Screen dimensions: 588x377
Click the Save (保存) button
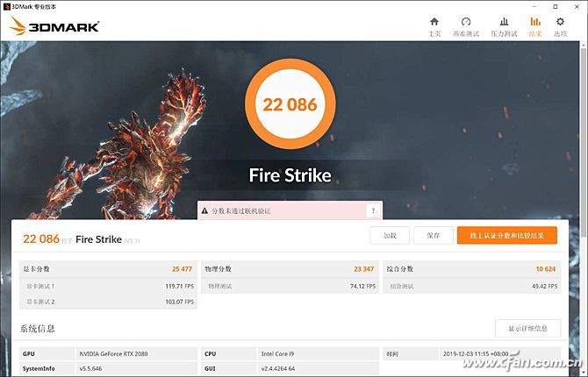433,235
